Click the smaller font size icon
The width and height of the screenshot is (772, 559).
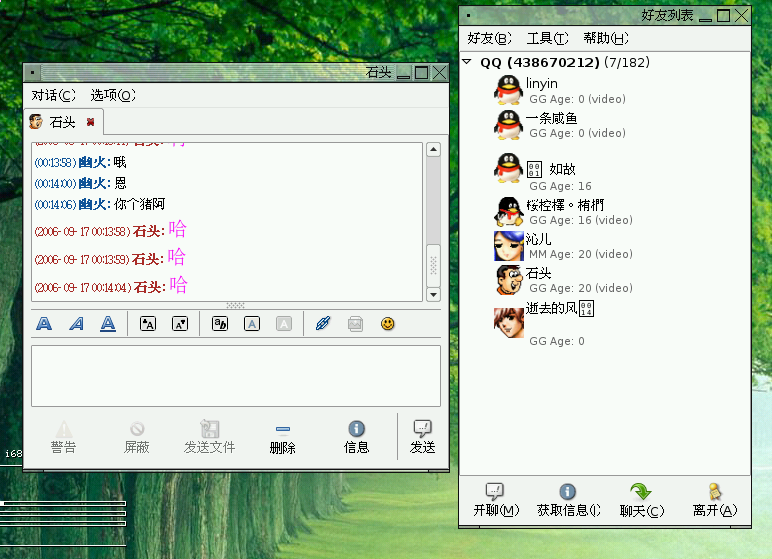pyautogui.click(x=180, y=324)
